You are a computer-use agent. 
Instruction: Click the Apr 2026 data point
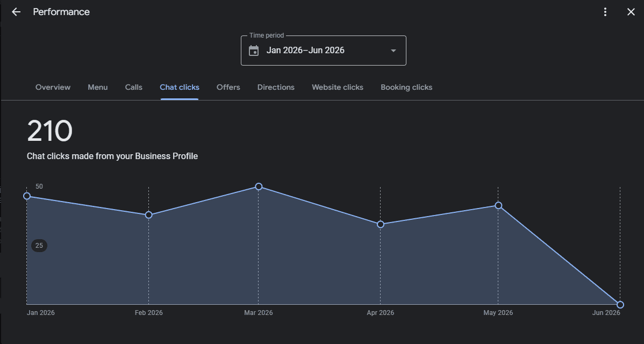pyautogui.click(x=380, y=224)
